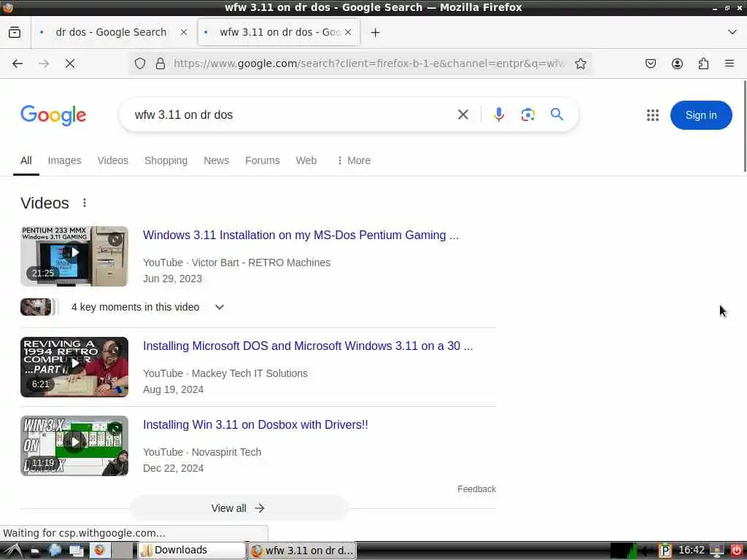The height and width of the screenshot is (560, 747).
Task: Click the Firefox quick-launch icon
Action: click(x=99, y=551)
